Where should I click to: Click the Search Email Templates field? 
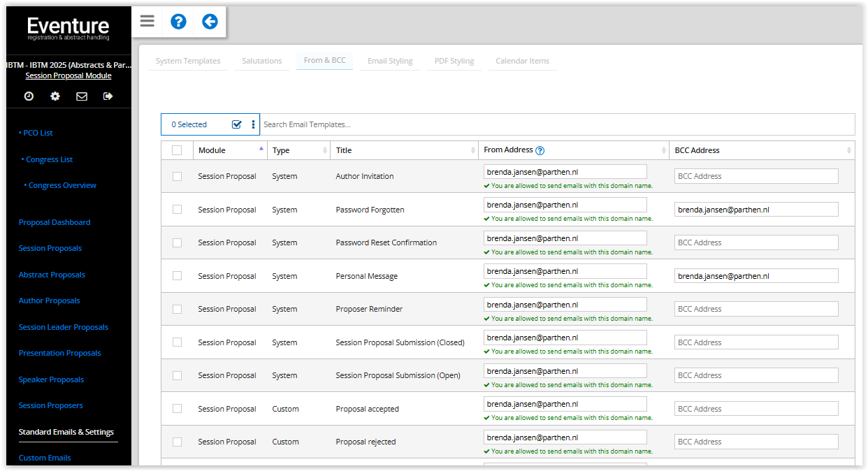[556, 124]
